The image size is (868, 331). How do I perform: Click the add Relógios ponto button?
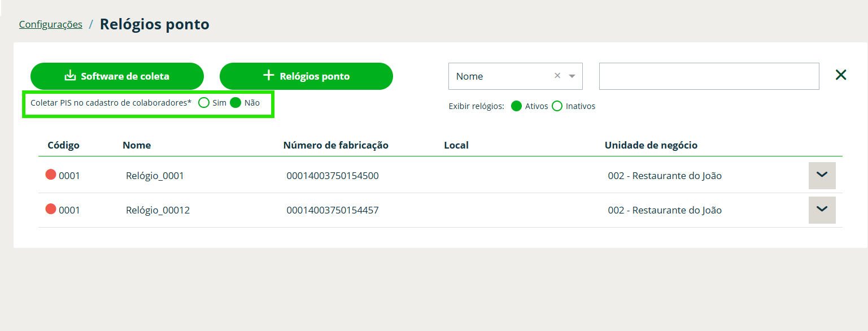click(x=306, y=76)
